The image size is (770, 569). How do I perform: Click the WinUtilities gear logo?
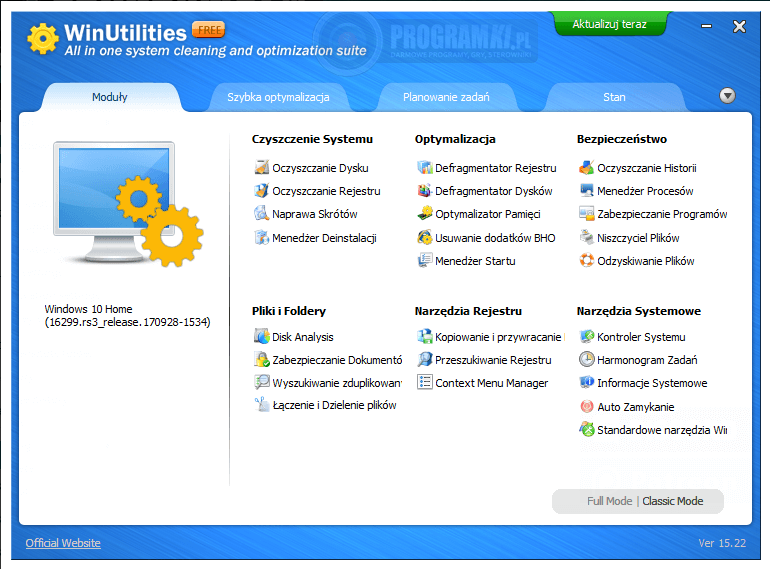point(43,38)
